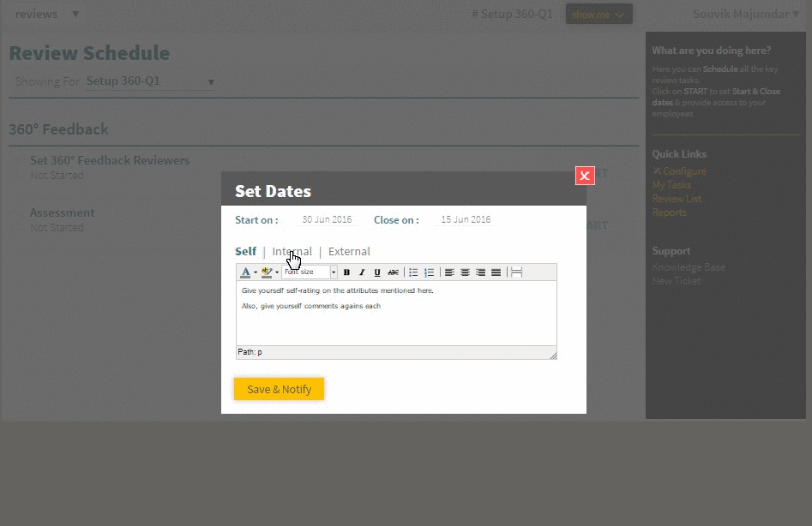
Task: Click the 'Assessment' task title
Action: (x=62, y=212)
